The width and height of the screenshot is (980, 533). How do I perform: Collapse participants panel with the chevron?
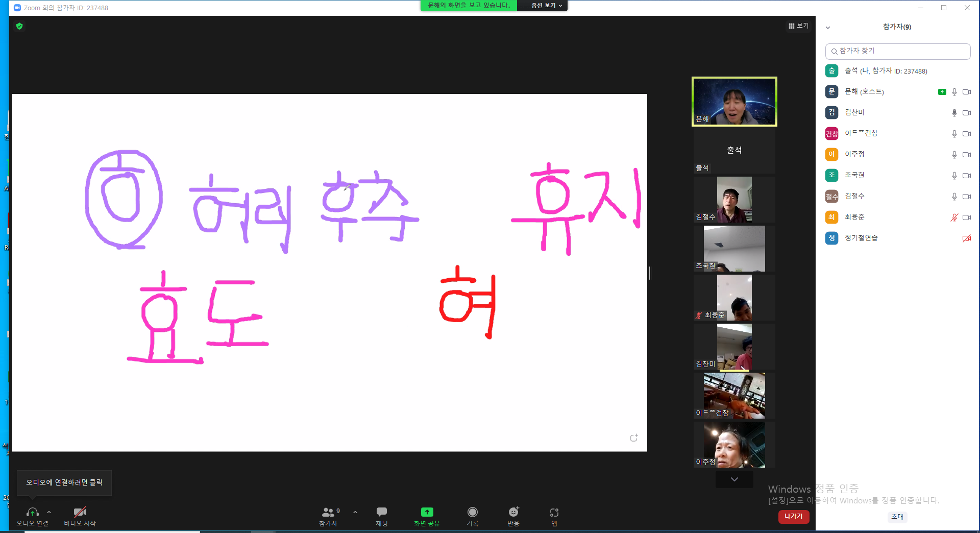828,28
